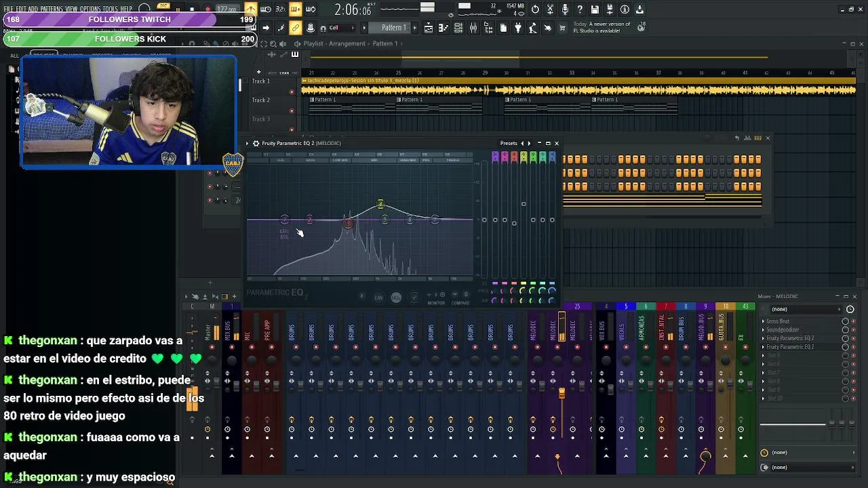Click the Arrangement breadcrumb in the Playlist title

347,43
